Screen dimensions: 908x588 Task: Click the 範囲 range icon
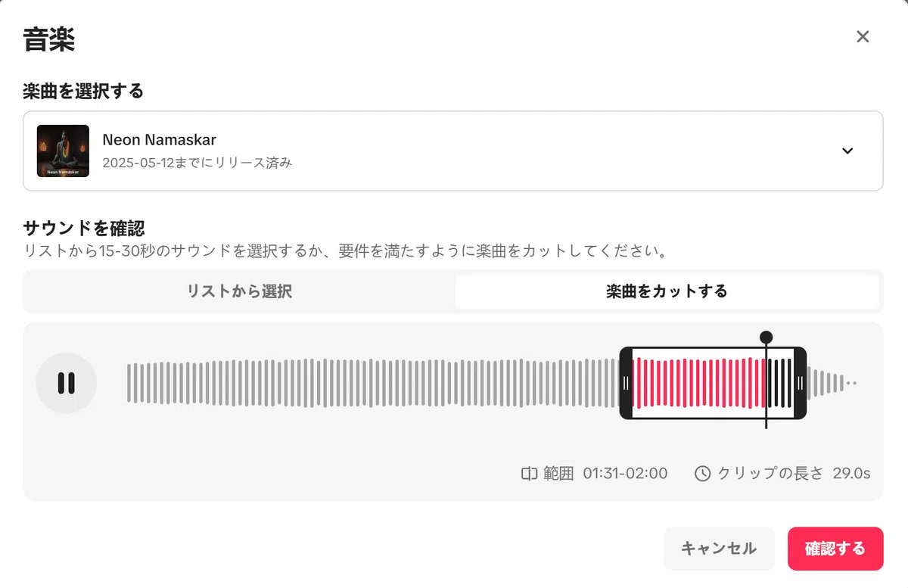tap(529, 474)
